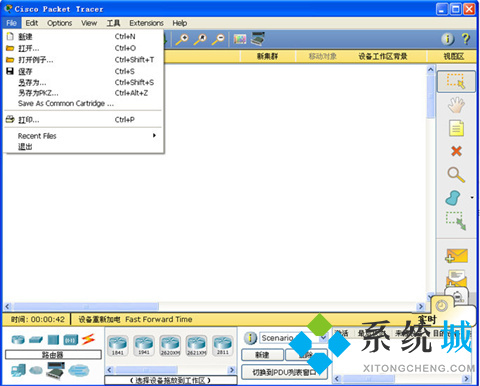Open the 工具 menu

pos(113,23)
